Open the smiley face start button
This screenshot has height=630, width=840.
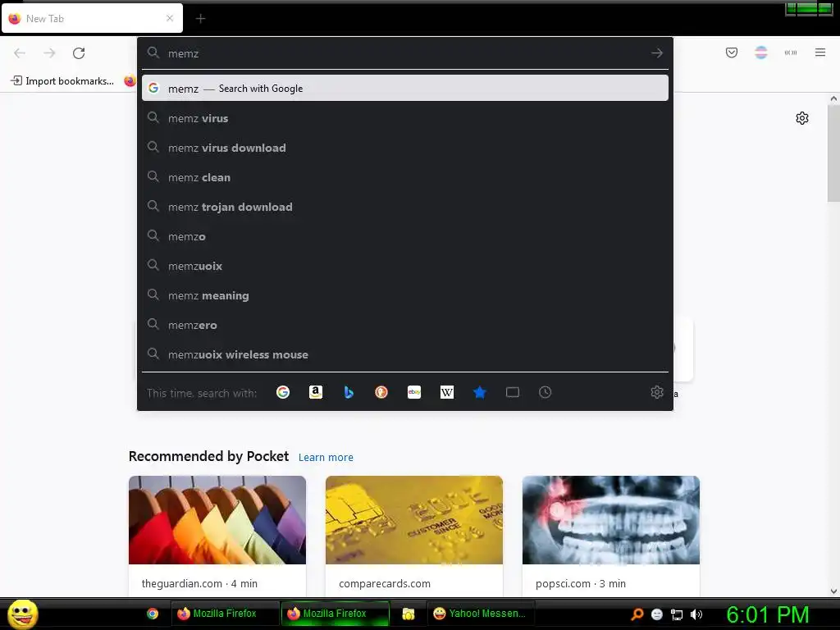click(x=22, y=614)
